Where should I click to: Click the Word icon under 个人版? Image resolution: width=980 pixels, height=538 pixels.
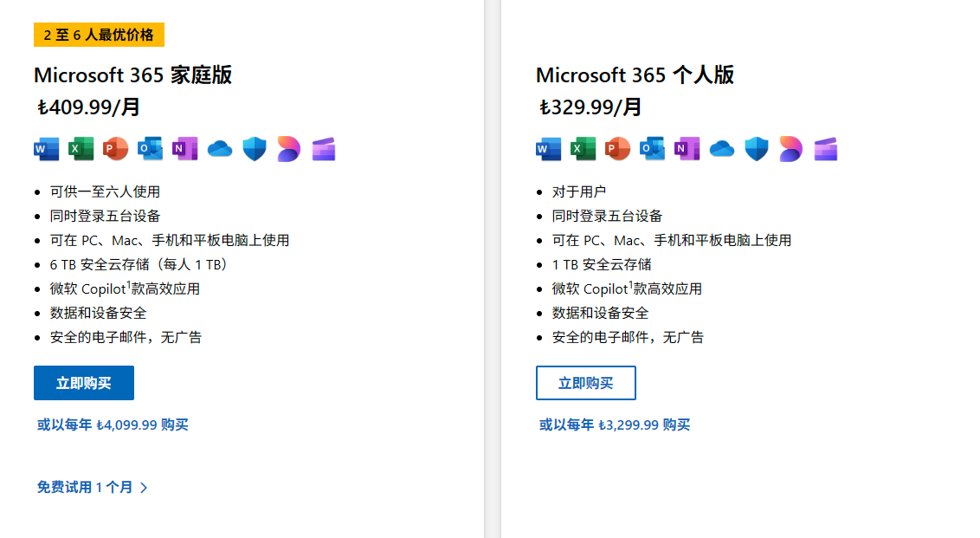(x=548, y=149)
